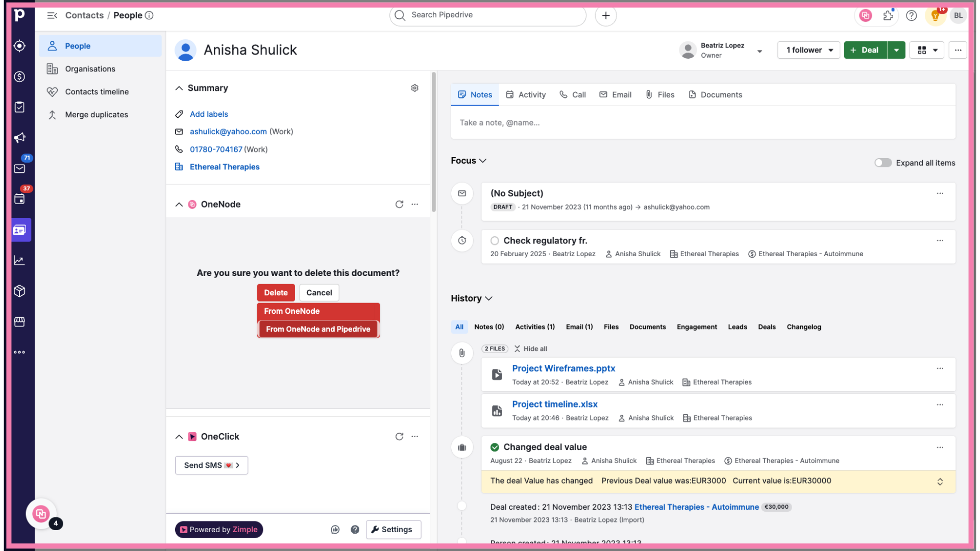
Task: Cancel the document deletion
Action: [x=319, y=293]
